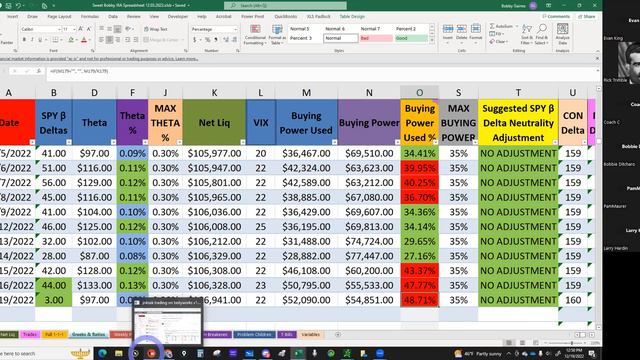Open the Comments pane
The height and width of the screenshot is (360, 640).
[556, 16]
